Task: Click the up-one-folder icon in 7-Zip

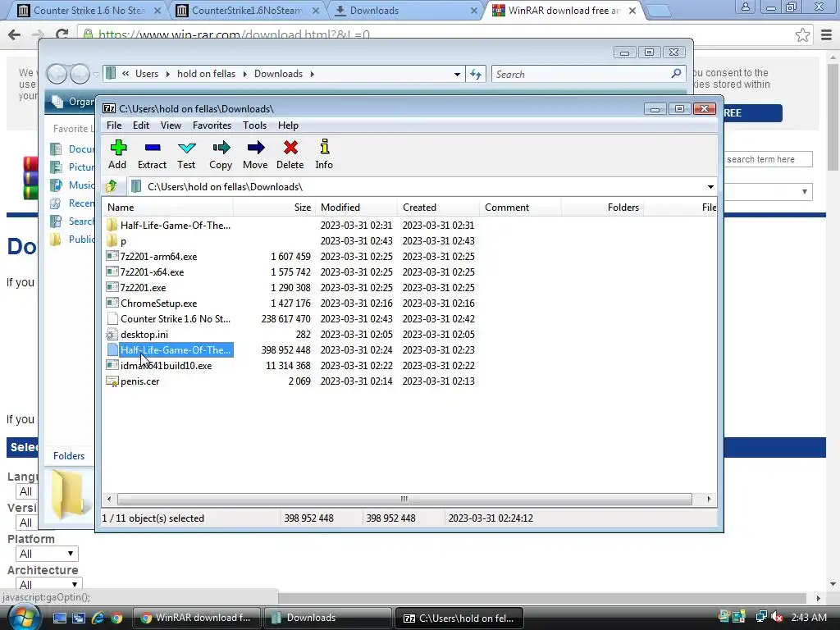Action: [x=112, y=186]
